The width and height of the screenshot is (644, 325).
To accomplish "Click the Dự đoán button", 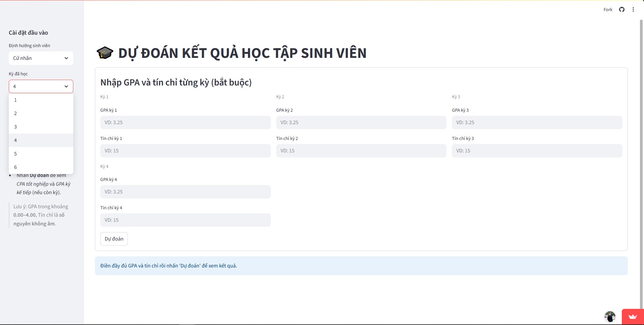I will point(114,239).
